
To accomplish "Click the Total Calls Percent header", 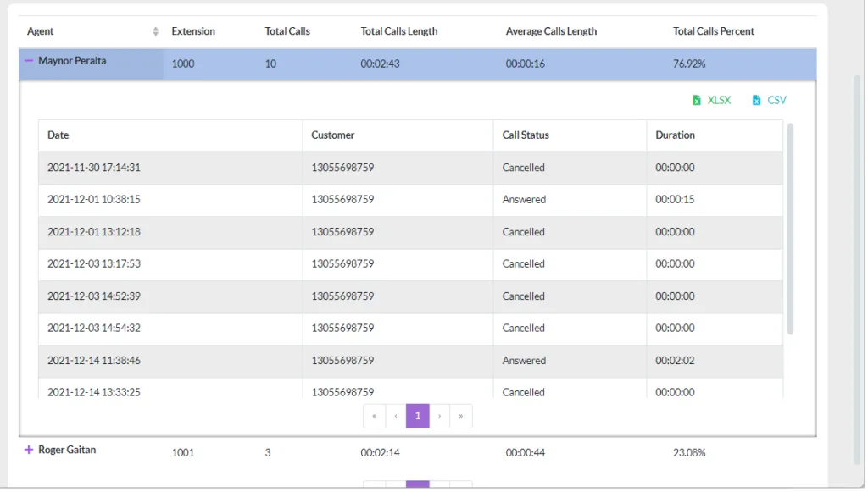I will [715, 31].
